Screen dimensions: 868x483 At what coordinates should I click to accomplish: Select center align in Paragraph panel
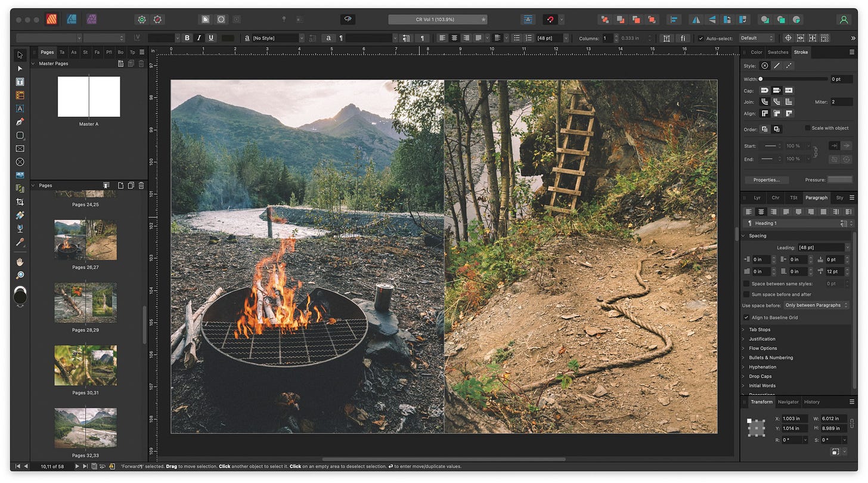tap(761, 212)
